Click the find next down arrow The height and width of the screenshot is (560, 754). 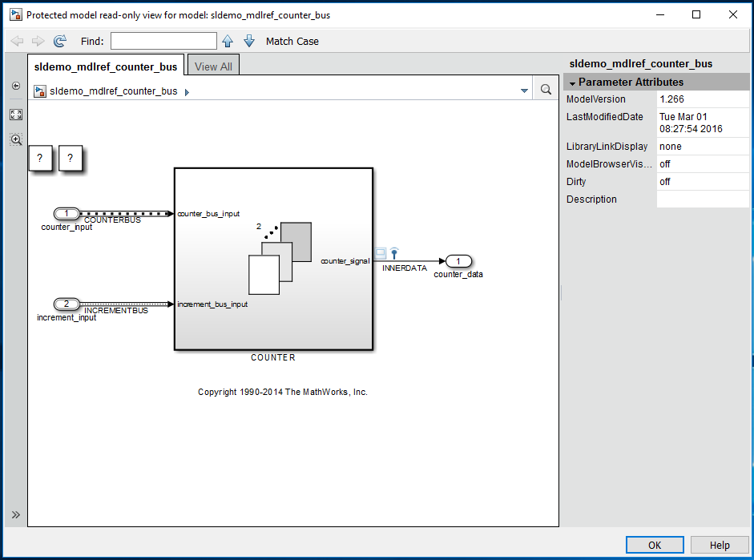(x=249, y=42)
